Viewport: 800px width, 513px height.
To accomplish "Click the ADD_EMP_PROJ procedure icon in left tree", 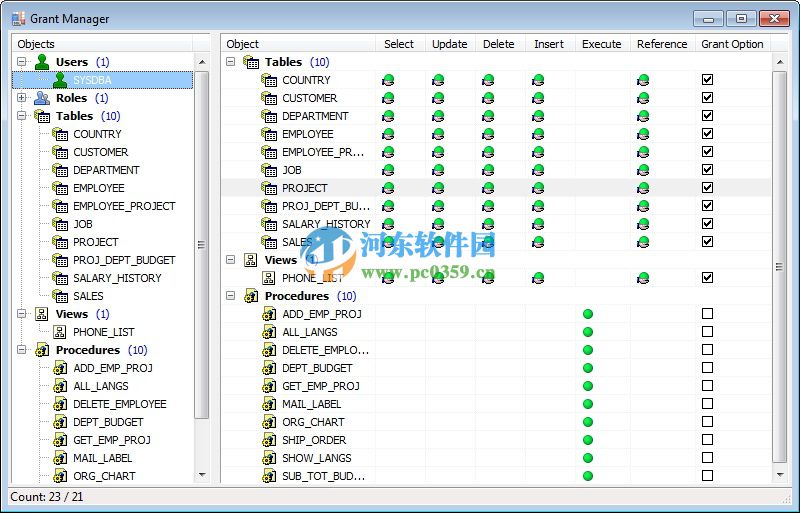I will pos(60,368).
